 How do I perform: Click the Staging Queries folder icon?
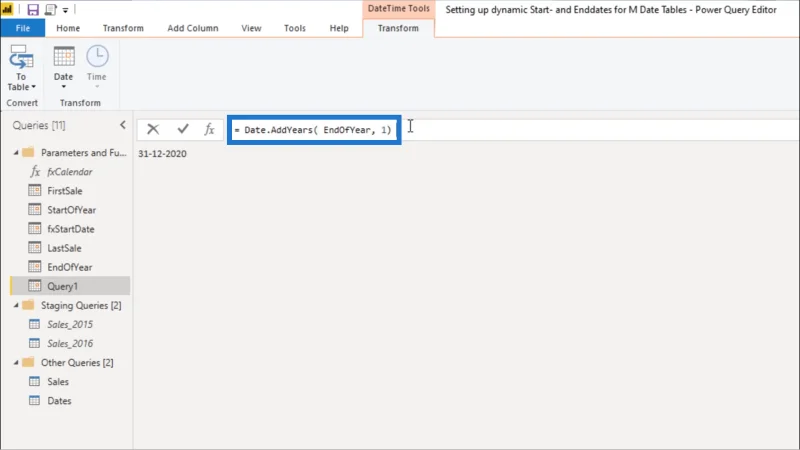coord(29,305)
